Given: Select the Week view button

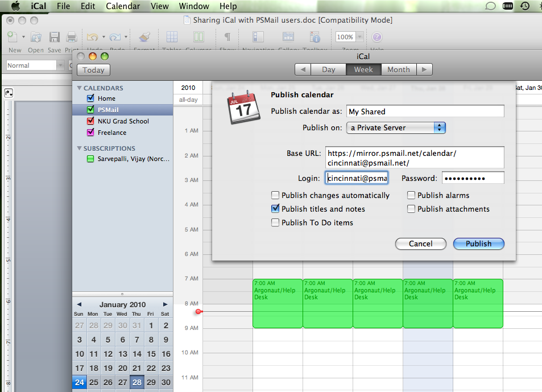Looking at the screenshot, I should (363, 69).
